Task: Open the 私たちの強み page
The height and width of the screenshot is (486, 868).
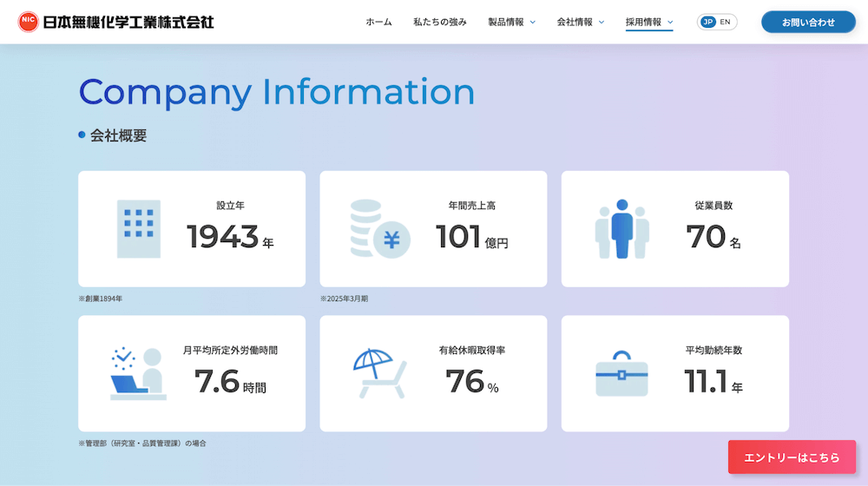Action: tap(439, 22)
